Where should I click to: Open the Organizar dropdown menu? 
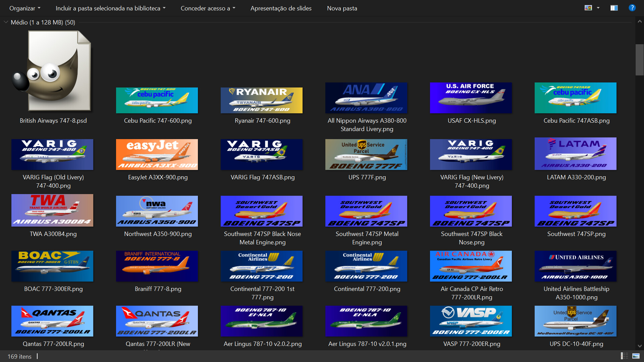[25, 8]
